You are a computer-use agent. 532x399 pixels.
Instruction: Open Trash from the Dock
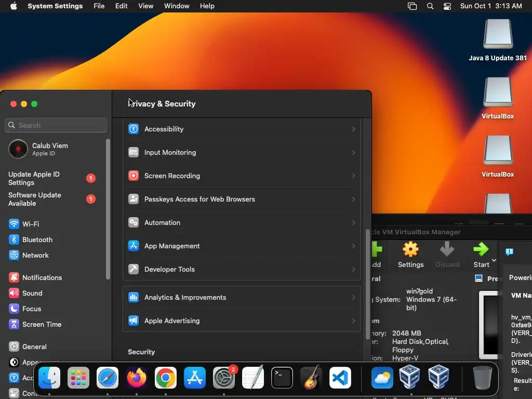[x=483, y=378]
